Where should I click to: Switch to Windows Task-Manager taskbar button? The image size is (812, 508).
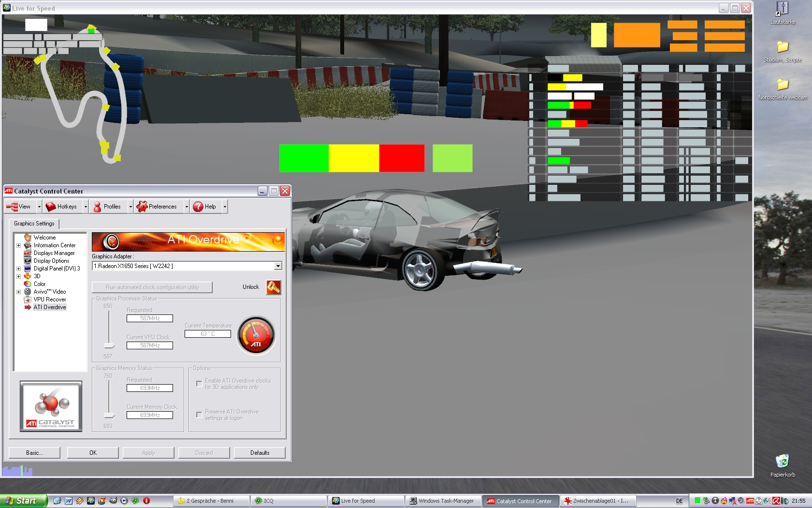coord(444,501)
